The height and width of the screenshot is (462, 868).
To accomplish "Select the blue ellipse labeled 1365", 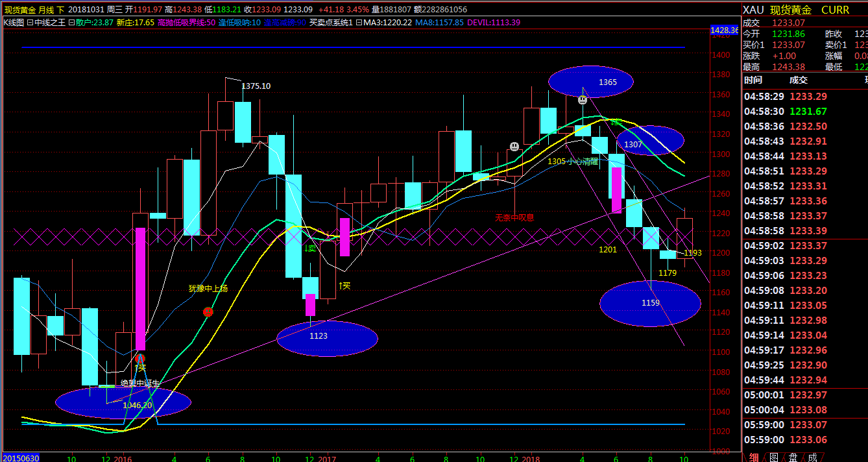I will coord(590,82).
